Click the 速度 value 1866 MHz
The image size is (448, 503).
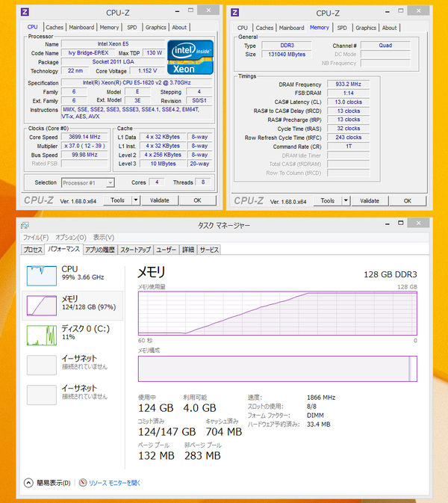pyautogui.click(x=321, y=398)
